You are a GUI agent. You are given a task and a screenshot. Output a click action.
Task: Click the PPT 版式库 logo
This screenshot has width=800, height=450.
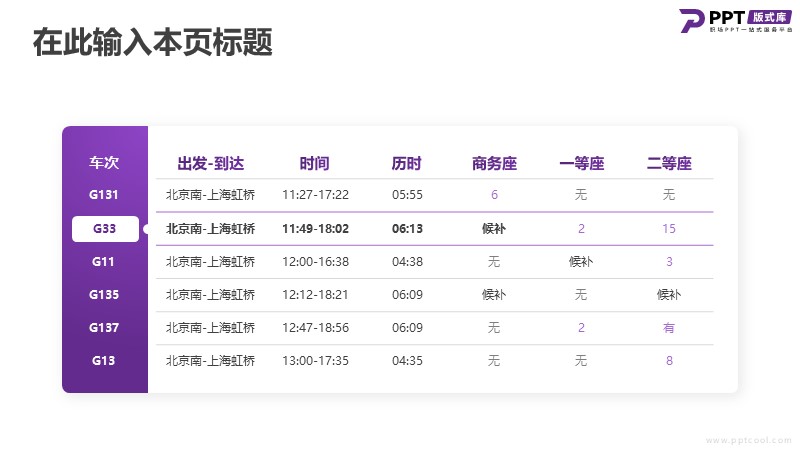coord(735,21)
